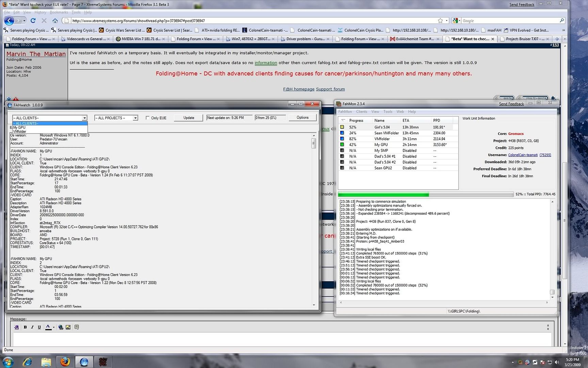Choose My GPU in client list

point(50,127)
